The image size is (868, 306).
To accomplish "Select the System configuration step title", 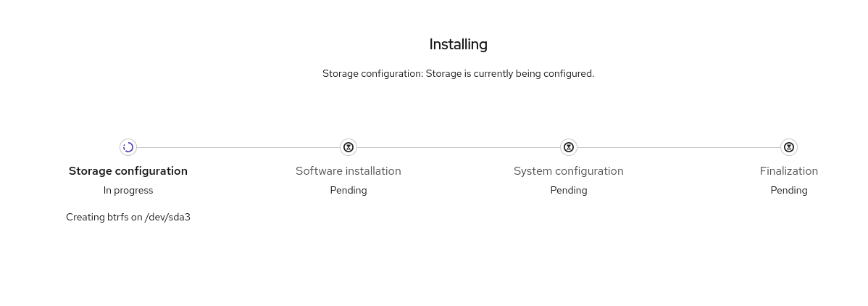I will click(569, 171).
